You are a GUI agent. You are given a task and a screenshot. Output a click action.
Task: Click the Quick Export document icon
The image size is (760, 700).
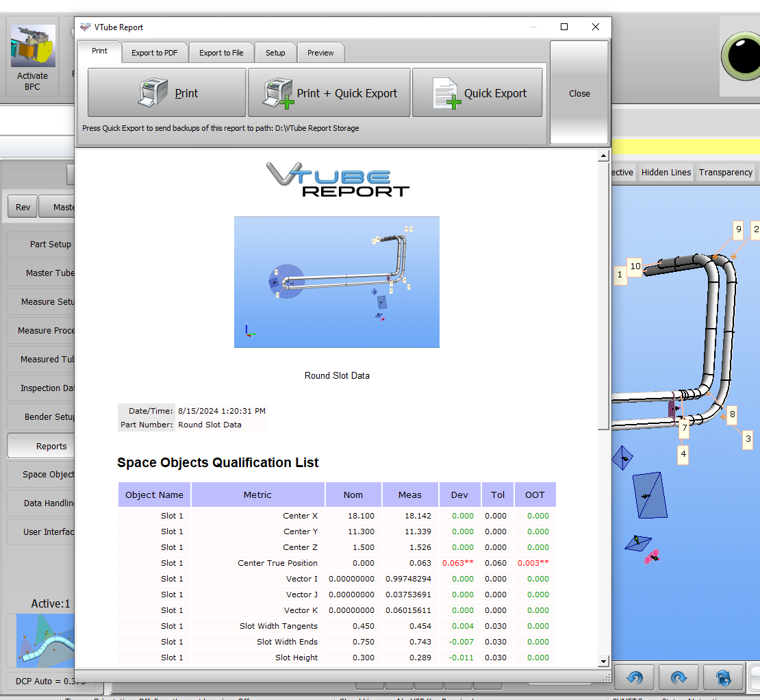(446, 93)
